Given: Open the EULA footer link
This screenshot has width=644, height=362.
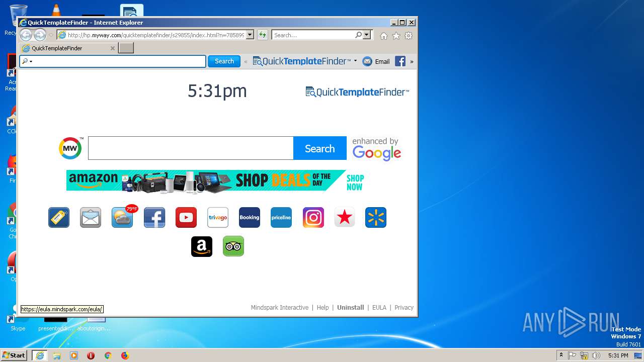Looking at the screenshot, I should [x=379, y=308].
